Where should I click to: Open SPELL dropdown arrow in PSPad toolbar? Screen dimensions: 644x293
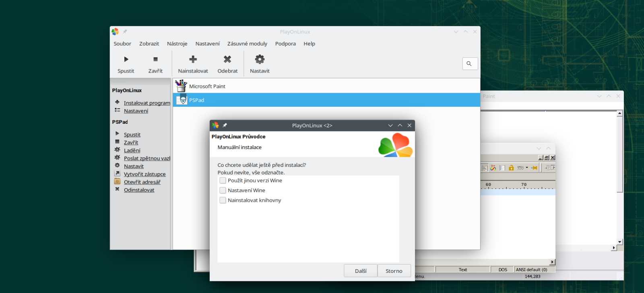click(x=527, y=168)
